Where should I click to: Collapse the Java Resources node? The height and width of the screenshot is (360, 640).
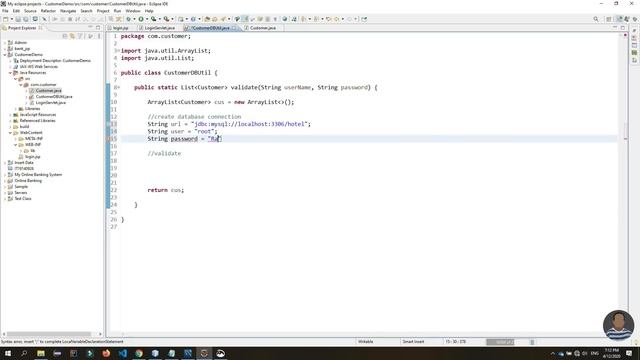click(10, 73)
